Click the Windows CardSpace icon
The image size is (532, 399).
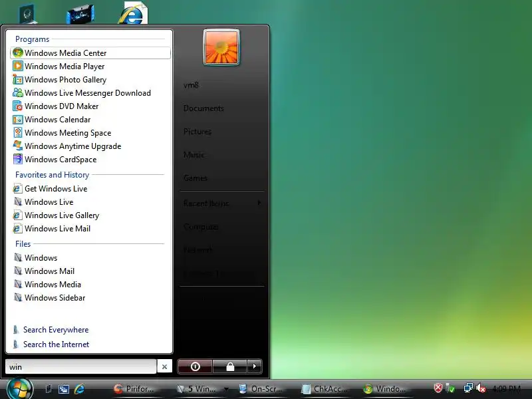click(x=18, y=159)
